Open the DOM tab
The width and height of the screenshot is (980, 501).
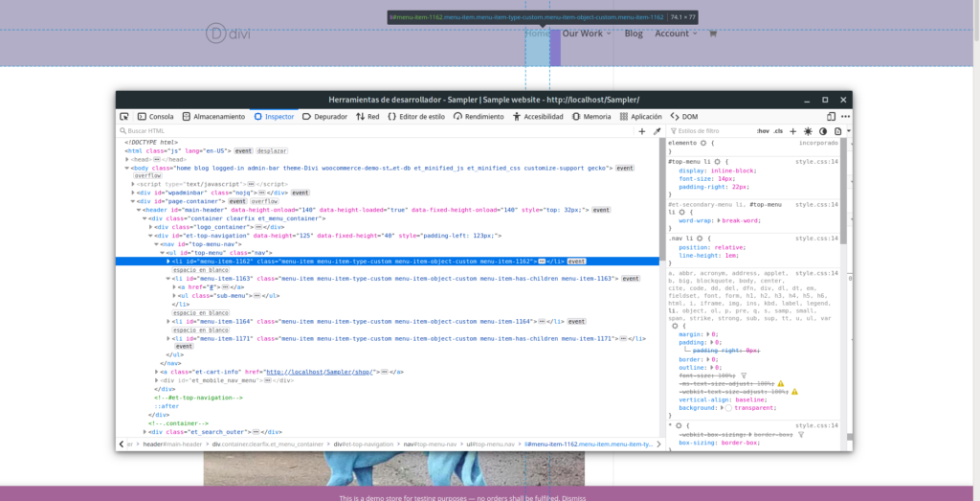tap(683, 116)
